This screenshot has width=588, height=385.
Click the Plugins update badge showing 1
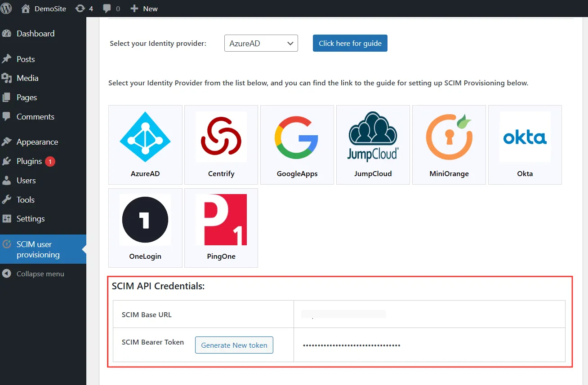pyautogui.click(x=50, y=161)
